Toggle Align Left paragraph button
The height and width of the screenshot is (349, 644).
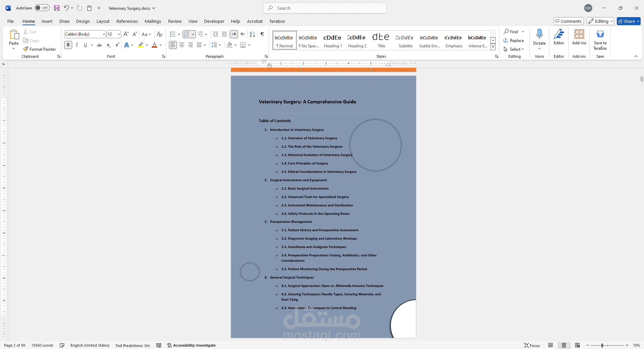point(173,45)
